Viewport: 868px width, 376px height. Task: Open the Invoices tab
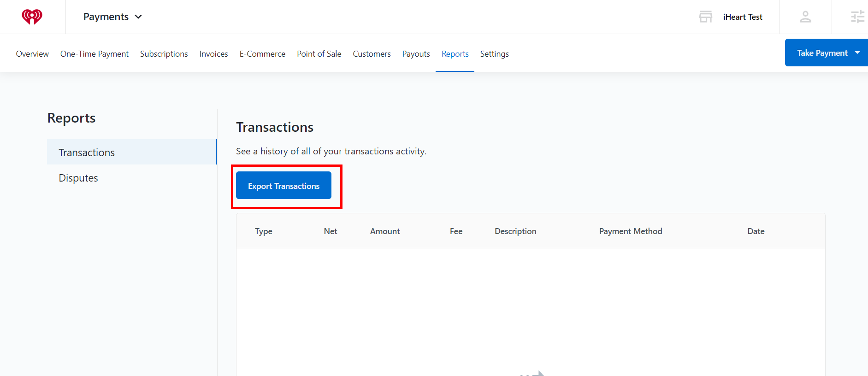pyautogui.click(x=213, y=54)
